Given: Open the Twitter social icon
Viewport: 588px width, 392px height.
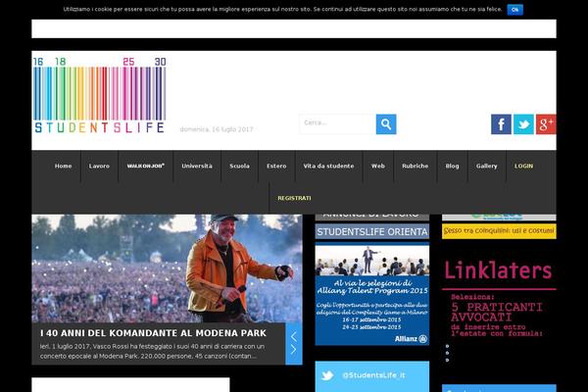Looking at the screenshot, I should tap(523, 124).
